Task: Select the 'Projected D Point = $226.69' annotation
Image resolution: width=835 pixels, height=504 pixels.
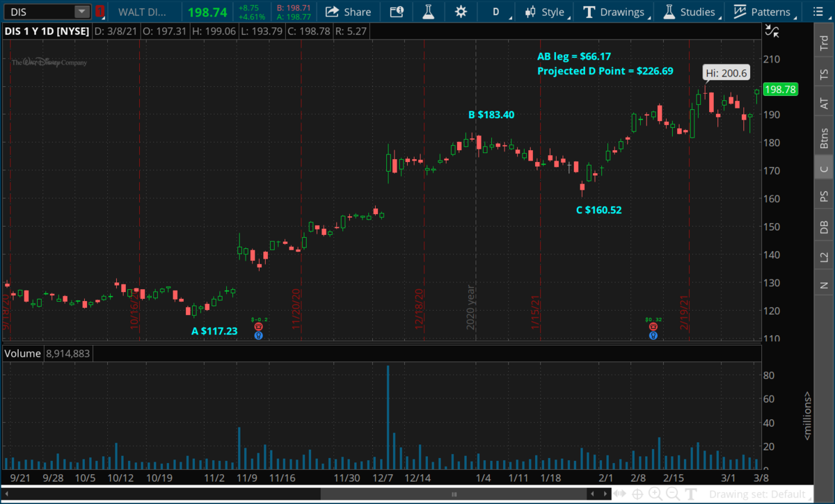Action: [x=605, y=71]
